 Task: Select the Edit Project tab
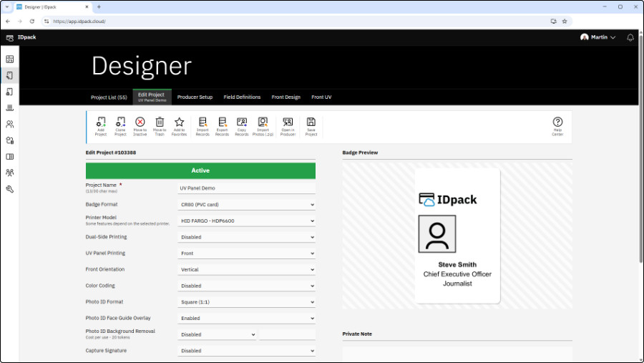pos(152,97)
